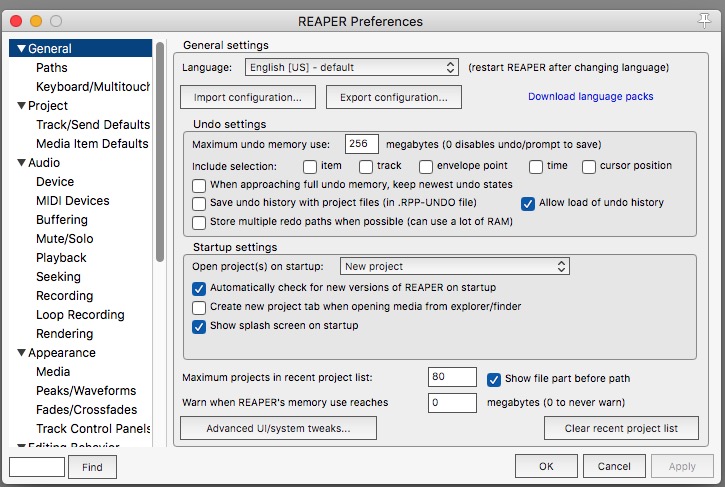
Task: Click Export configuration button
Action: (x=393, y=97)
